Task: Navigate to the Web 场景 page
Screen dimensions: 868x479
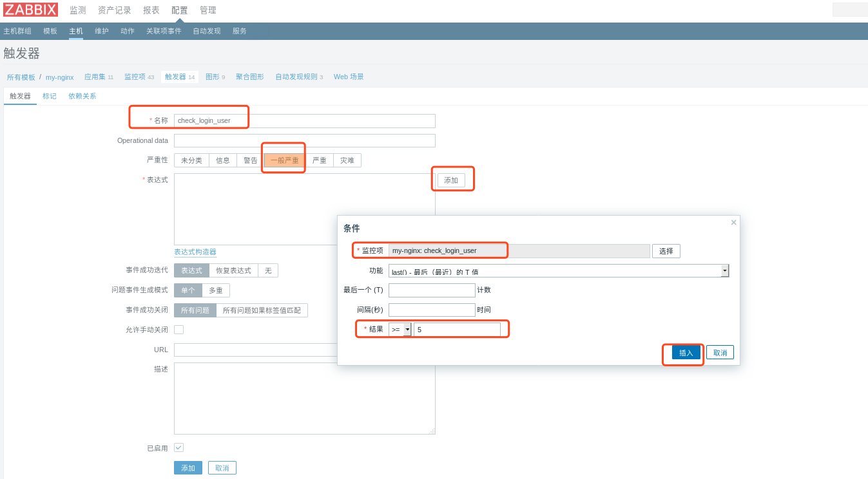Action: tap(348, 76)
